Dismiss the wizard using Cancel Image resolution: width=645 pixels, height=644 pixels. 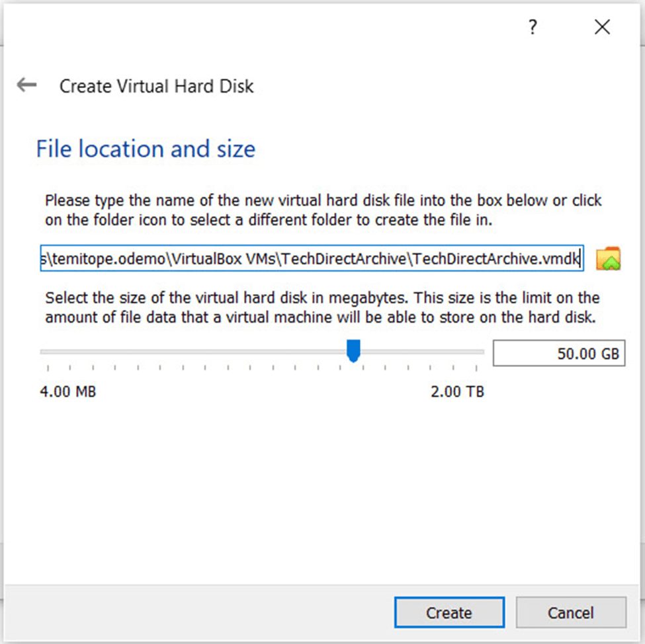coord(571,612)
